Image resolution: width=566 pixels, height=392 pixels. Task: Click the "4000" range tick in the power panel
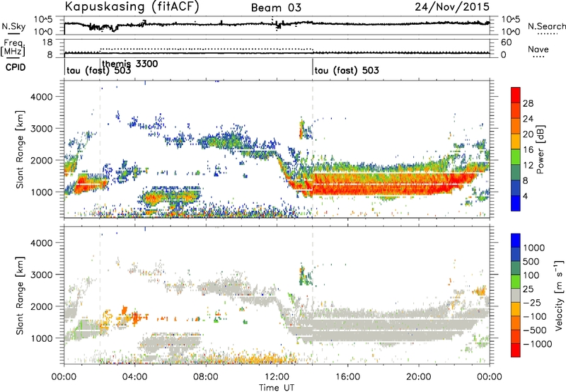click(x=41, y=97)
